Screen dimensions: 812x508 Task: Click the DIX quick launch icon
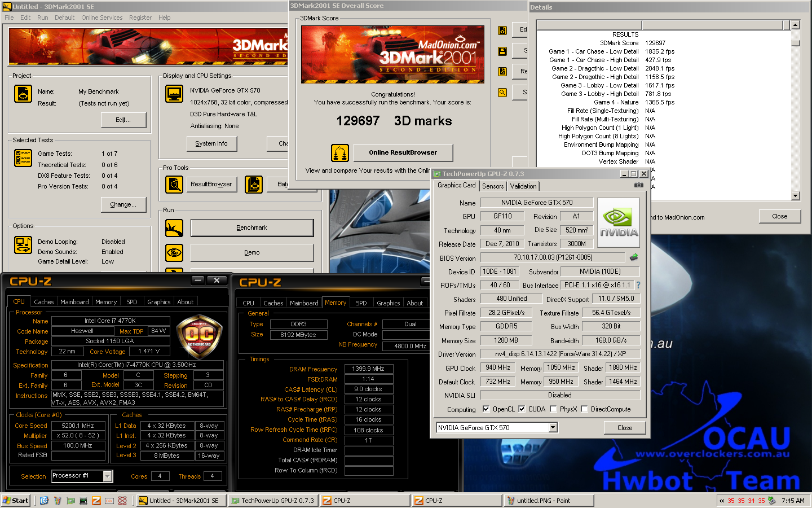click(x=109, y=501)
